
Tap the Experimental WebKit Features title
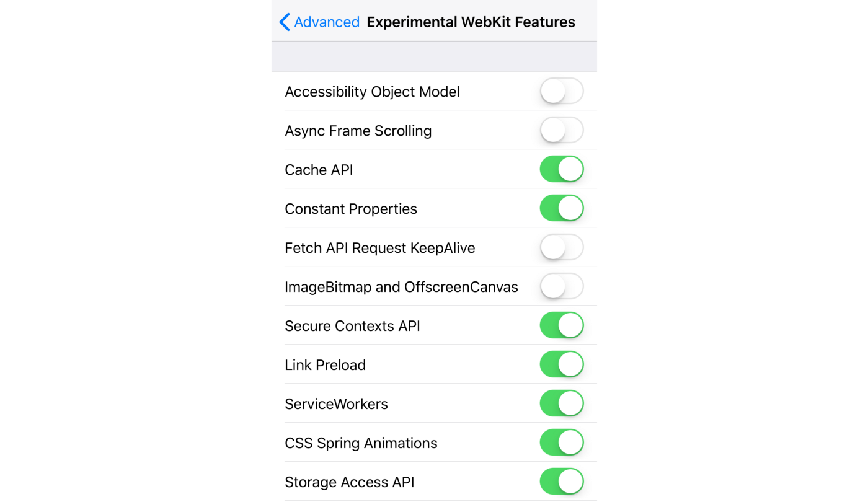click(471, 22)
